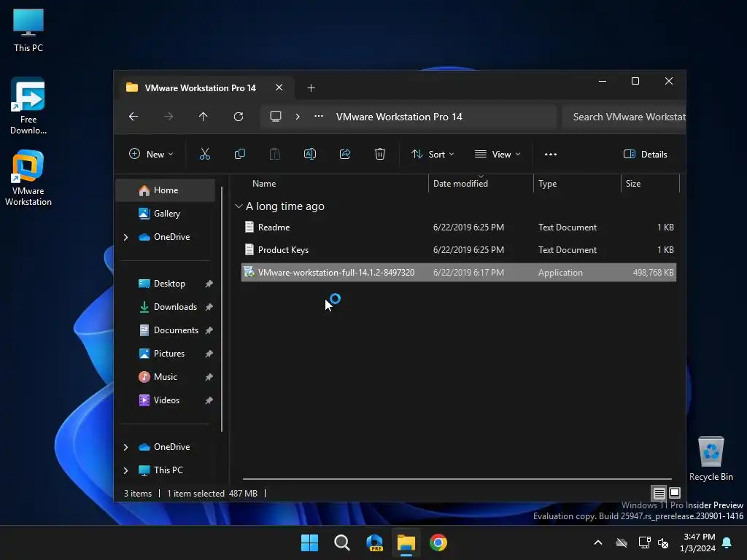Image resolution: width=747 pixels, height=560 pixels.
Task: Select the Product Keys text file
Action: (458, 250)
